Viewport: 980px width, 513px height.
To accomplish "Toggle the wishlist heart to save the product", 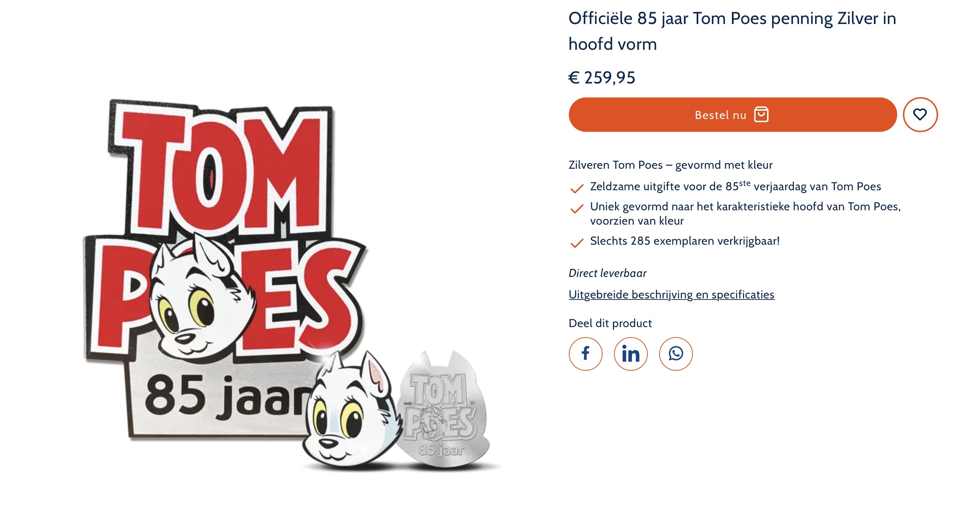I will click(x=920, y=115).
